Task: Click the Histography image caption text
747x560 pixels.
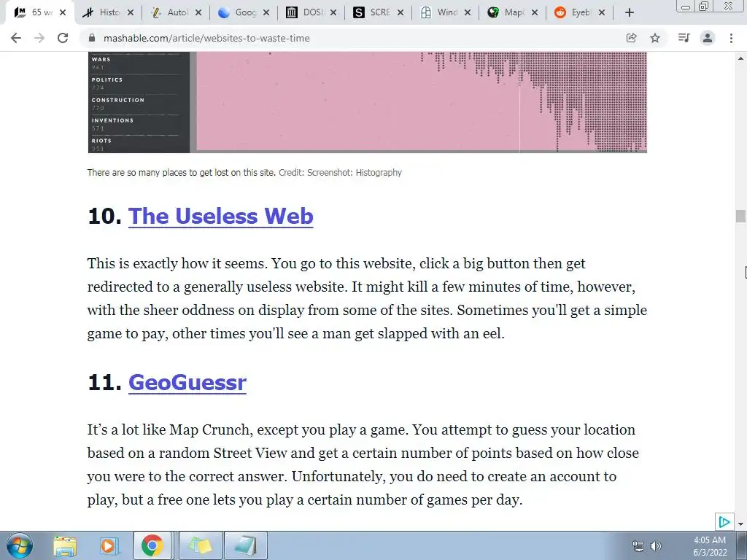Action: coord(244,172)
